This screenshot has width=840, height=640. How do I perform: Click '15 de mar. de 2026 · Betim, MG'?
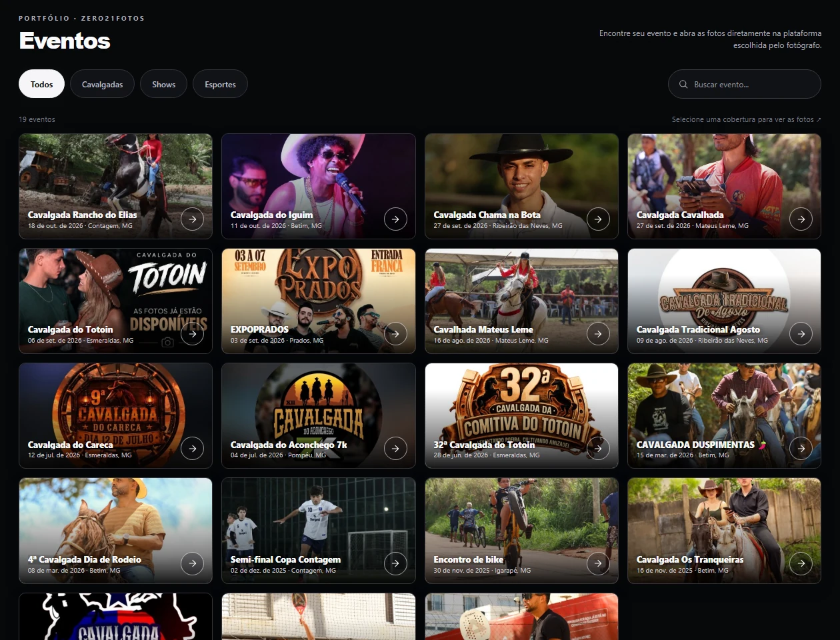683,455
